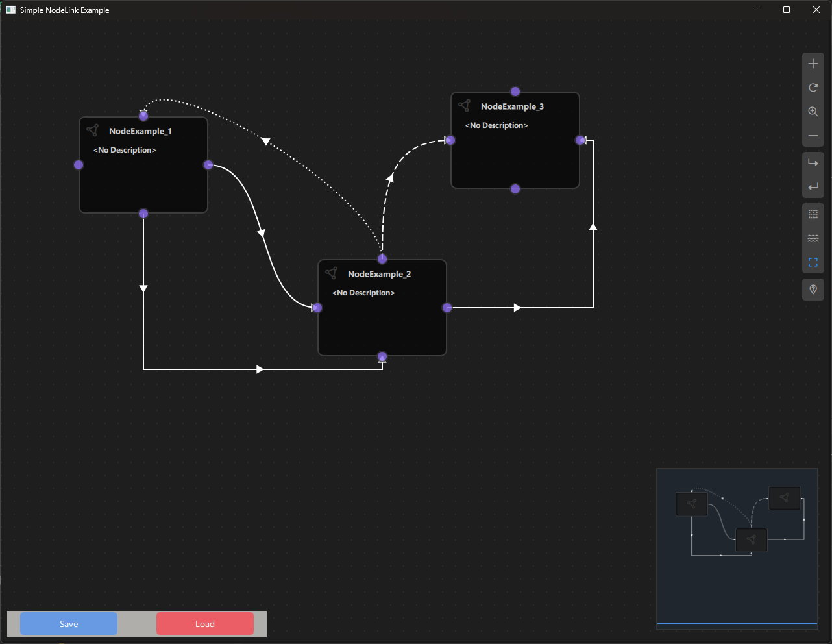
Task: Click the return arrow icon in the toolbar
Action: pyautogui.click(x=813, y=186)
